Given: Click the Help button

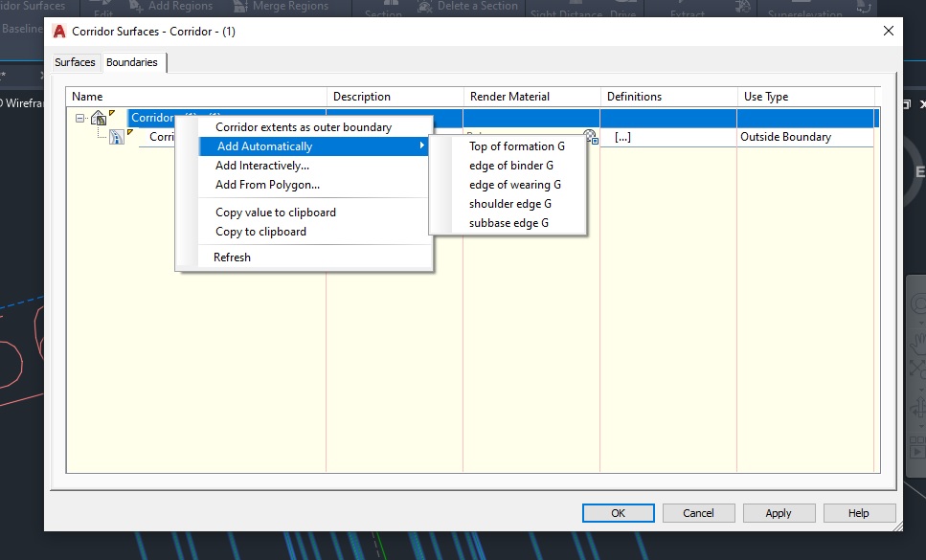Looking at the screenshot, I should click(858, 512).
